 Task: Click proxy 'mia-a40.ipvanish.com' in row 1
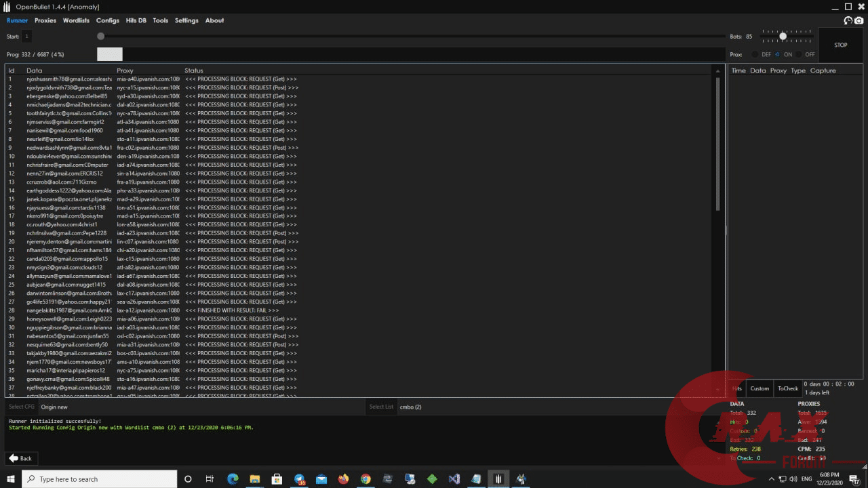point(148,79)
